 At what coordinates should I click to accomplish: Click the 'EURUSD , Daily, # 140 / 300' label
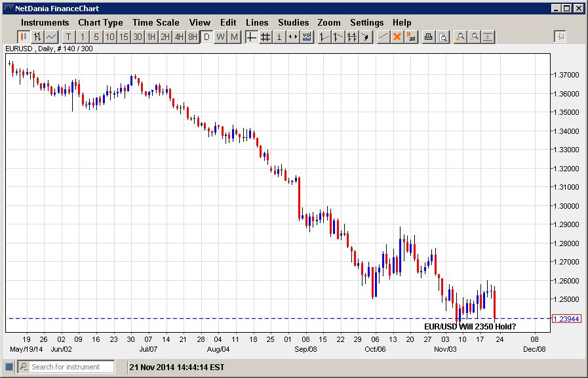coord(49,49)
